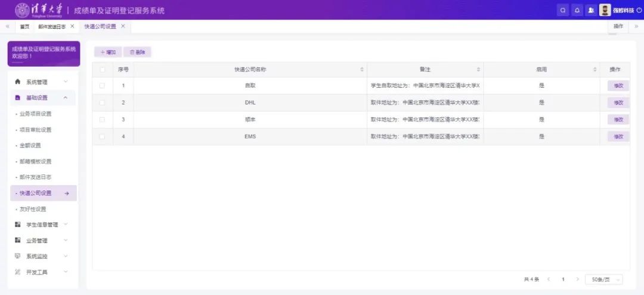Open notifications bell icon
This screenshot has width=644, height=295.
[x=577, y=10]
